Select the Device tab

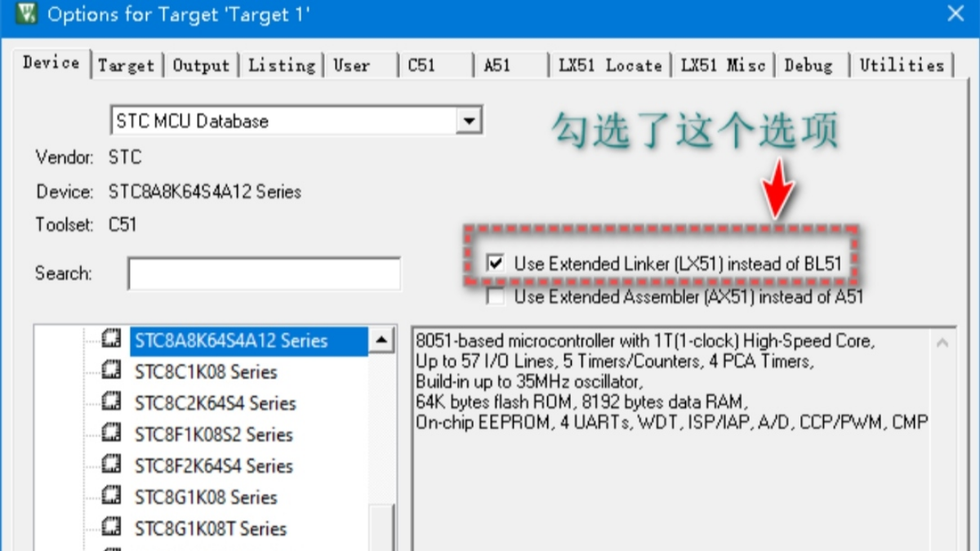[51, 63]
